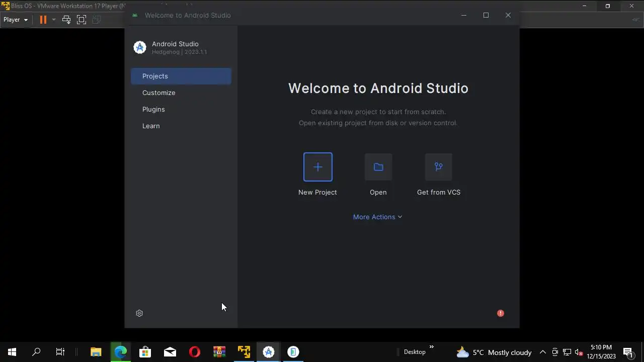Click Hedgehog 2023.1.1 version text
Screen dimensions: 644x362
click(179, 52)
